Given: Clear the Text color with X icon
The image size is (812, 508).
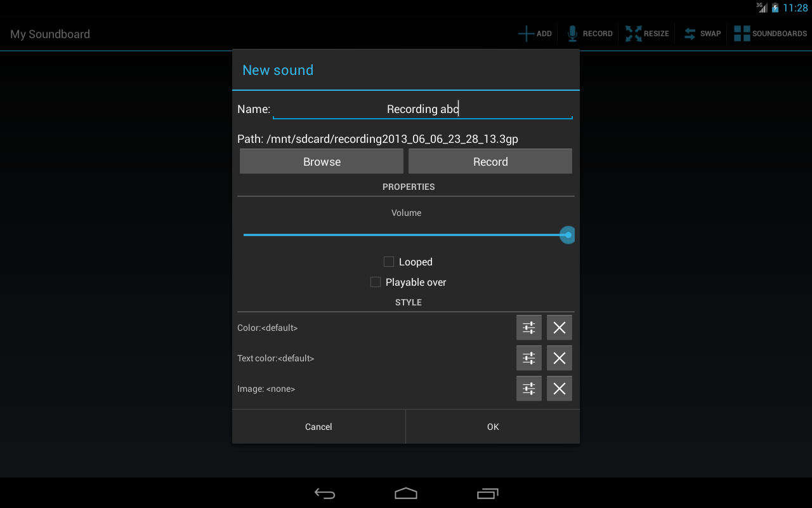Looking at the screenshot, I should pyautogui.click(x=559, y=358).
